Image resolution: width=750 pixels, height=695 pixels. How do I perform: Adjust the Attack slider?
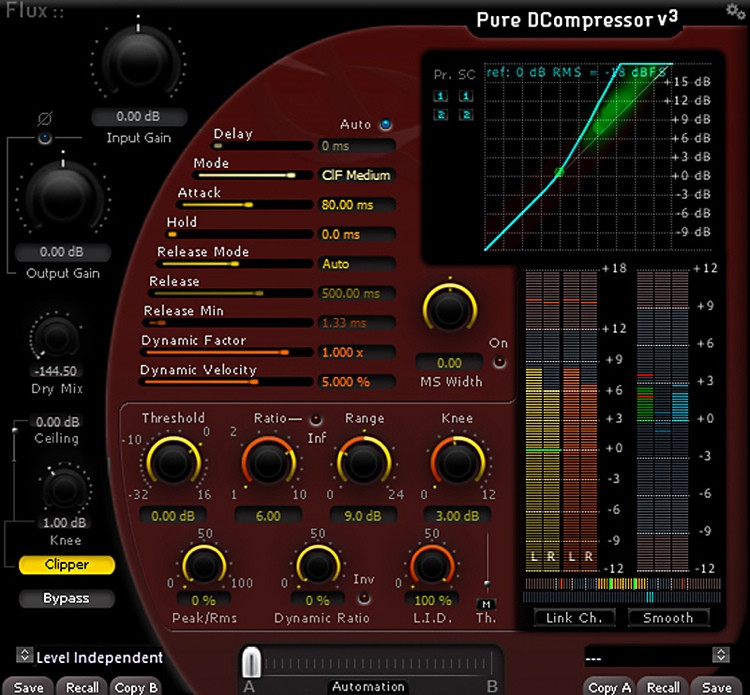pyautogui.click(x=246, y=205)
